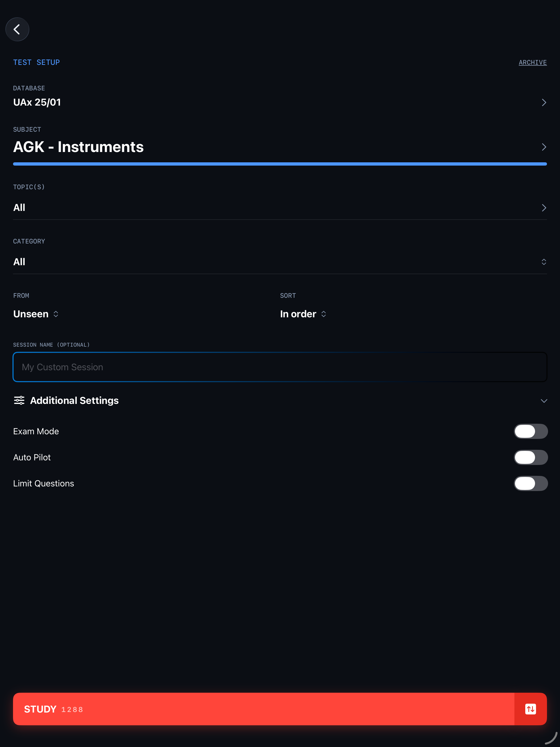Viewport: 560px width, 747px height.
Task: Click the blue progress bar under the subject
Action: [x=279, y=164]
